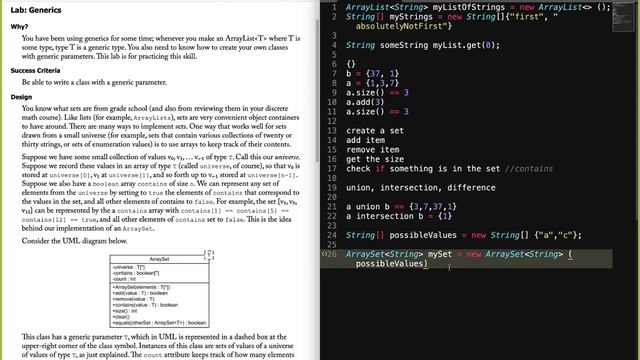Click "ArraySet" class title in the UML
The height and width of the screenshot is (360, 640).
point(159,259)
